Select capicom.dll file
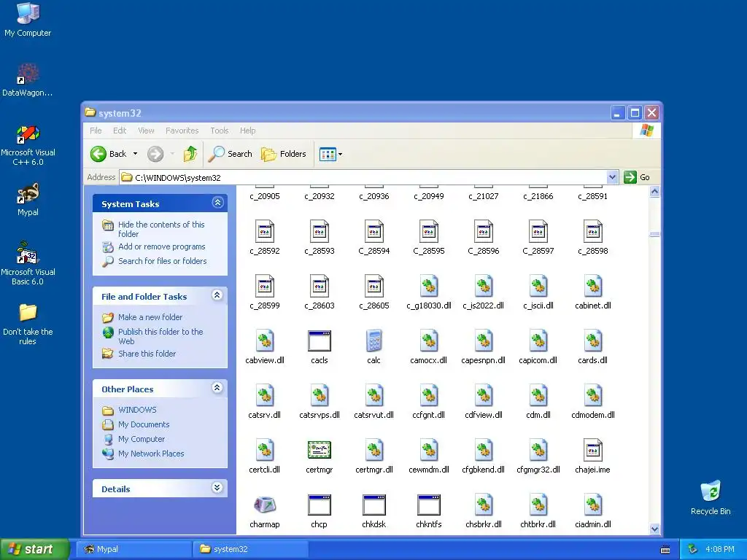 (538, 346)
